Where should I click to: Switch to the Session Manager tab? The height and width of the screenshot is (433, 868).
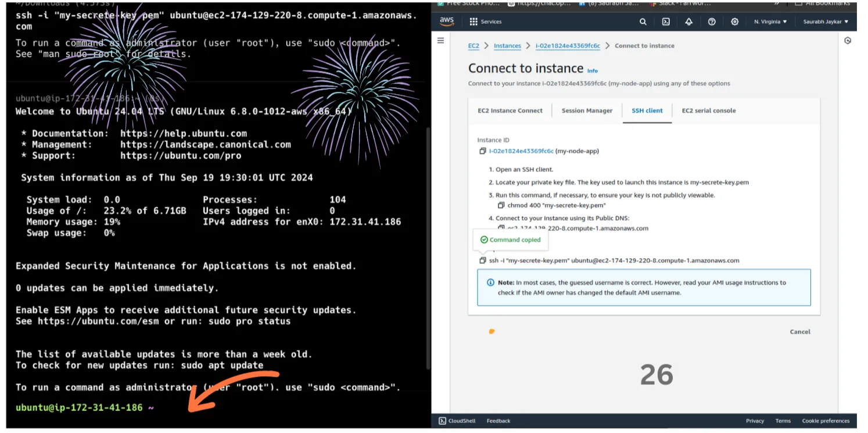click(587, 110)
